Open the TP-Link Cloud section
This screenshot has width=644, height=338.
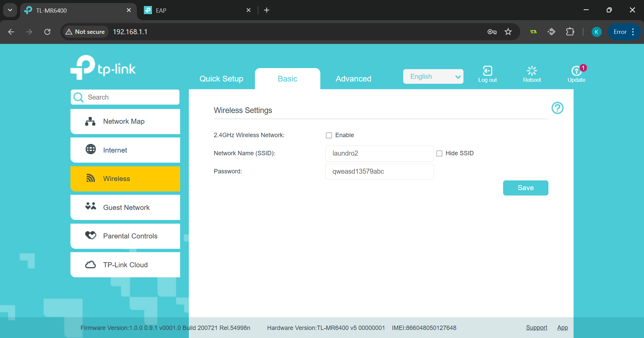[125, 265]
